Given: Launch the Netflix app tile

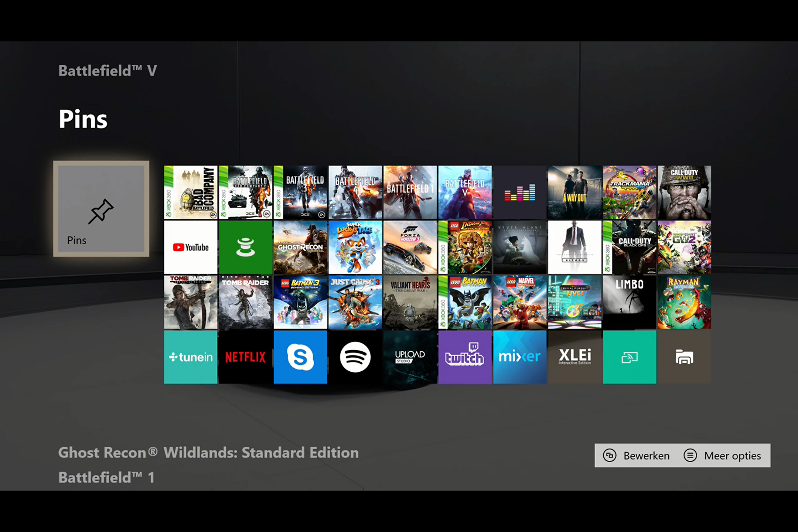Looking at the screenshot, I should (245, 357).
